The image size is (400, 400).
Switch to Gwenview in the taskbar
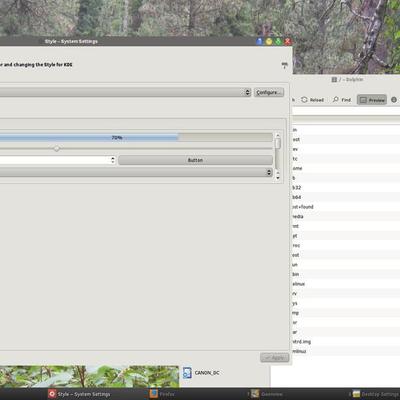click(x=267, y=394)
